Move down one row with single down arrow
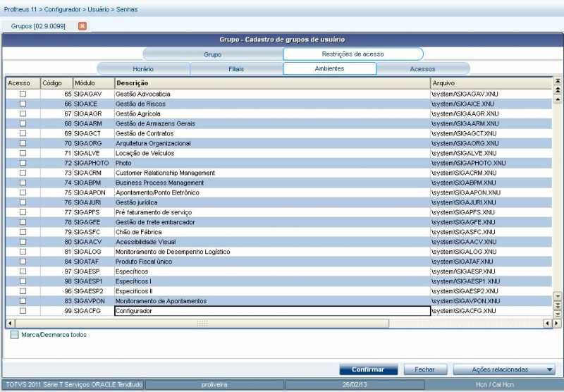 pos(558,297)
